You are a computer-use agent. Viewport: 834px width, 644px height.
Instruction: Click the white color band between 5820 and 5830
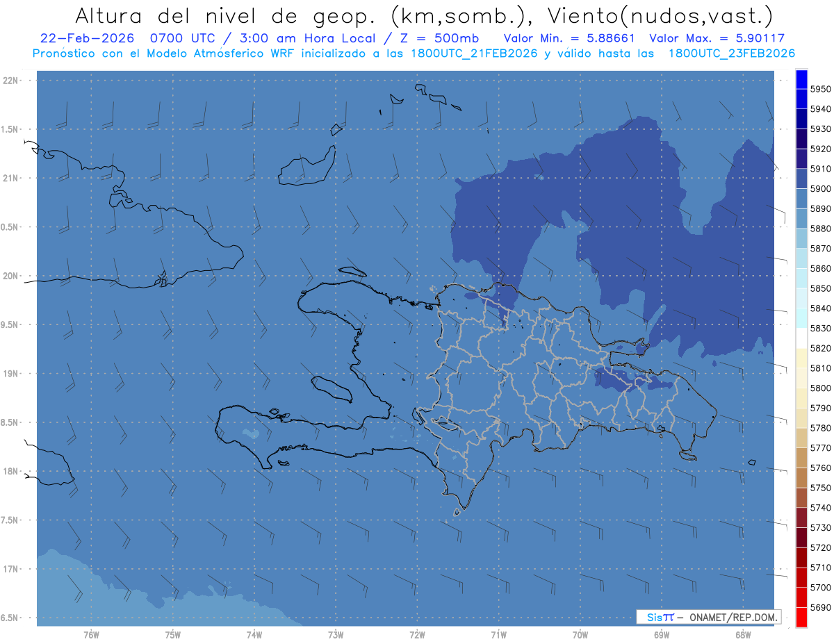coord(801,338)
